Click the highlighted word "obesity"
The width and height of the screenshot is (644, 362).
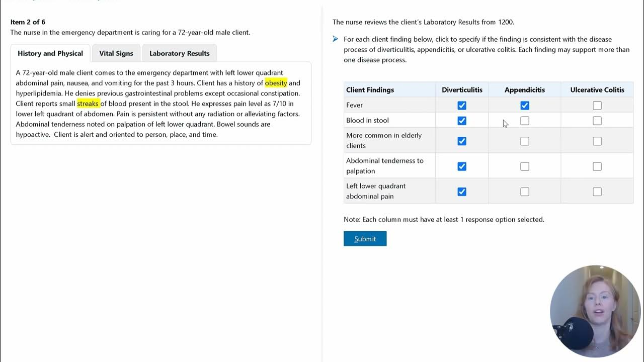pyautogui.click(x=276, y=83)
